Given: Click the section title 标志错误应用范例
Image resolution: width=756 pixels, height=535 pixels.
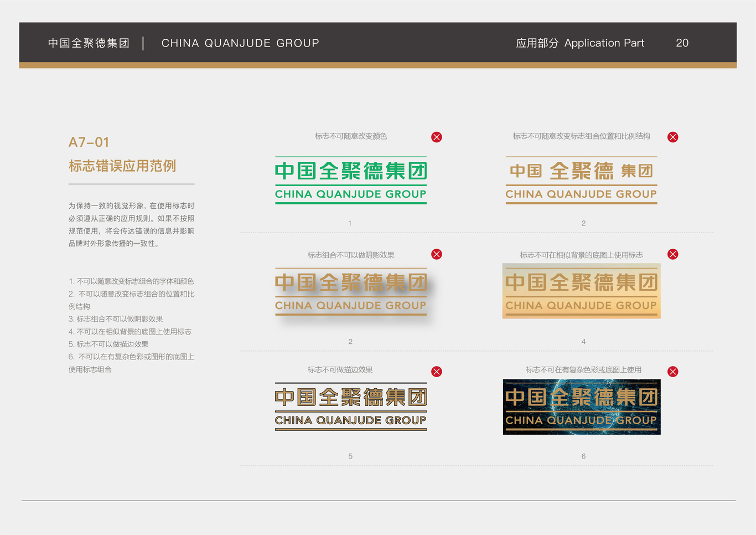Looking at the screenshot, I should click(x=122, y=166).
